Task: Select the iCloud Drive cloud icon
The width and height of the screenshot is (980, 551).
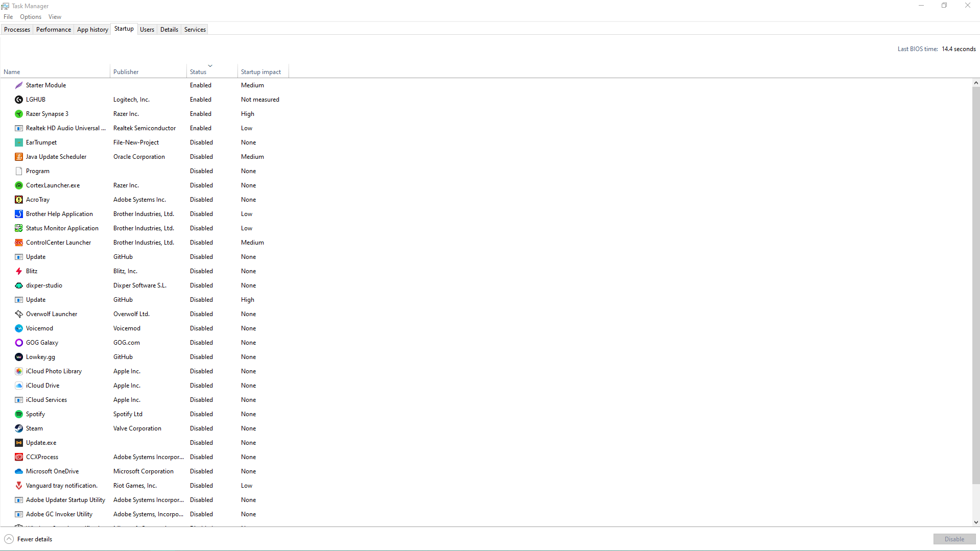Action: pyautogui.click(x=19, y=386)
